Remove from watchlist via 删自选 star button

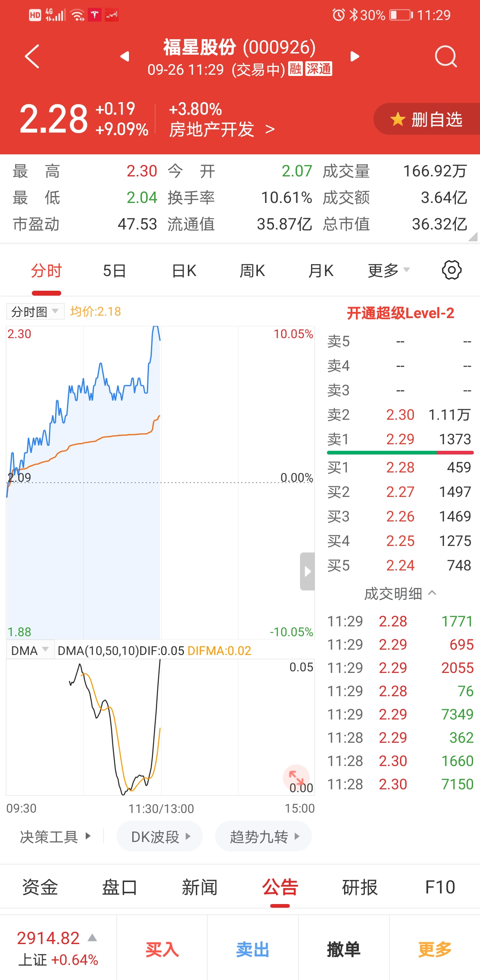(427, 119)
